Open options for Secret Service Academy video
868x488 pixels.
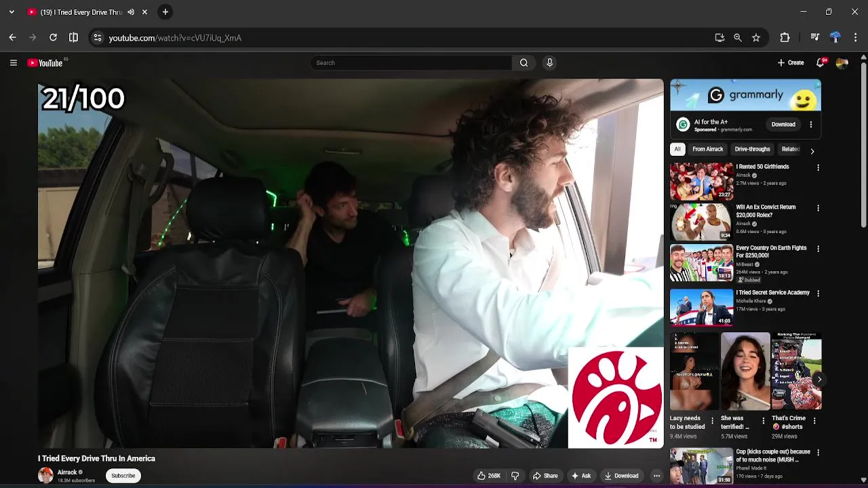[x=818, y=293]
